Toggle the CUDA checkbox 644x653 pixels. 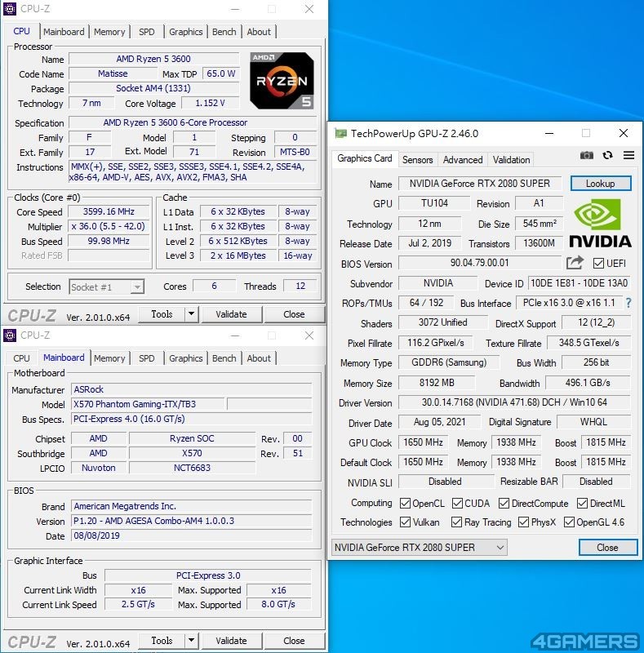(x=457, y=503)
